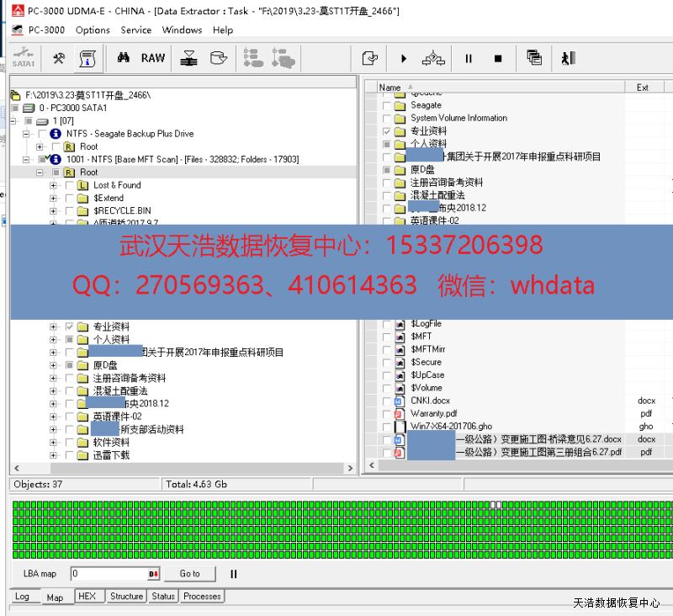Collapse the NTFS Seagate Backup Plus Drive node
Image resolution: width=673 pixels, height=616 pixels.
27,134
